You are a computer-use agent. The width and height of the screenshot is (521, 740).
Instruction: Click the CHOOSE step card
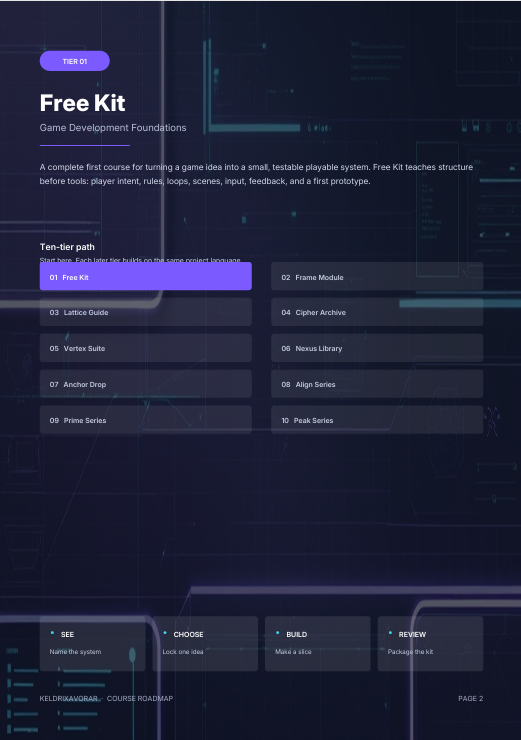(205, 644)
